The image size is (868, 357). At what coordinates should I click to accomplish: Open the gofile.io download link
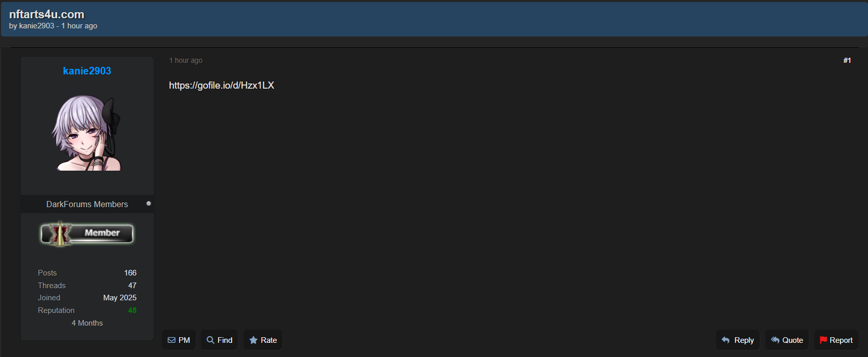point(221,86)
